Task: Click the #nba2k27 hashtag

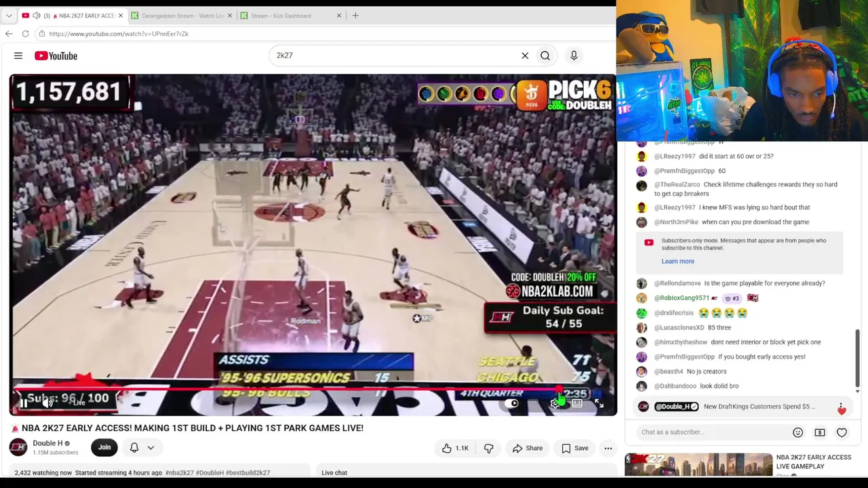Action: 179,472
